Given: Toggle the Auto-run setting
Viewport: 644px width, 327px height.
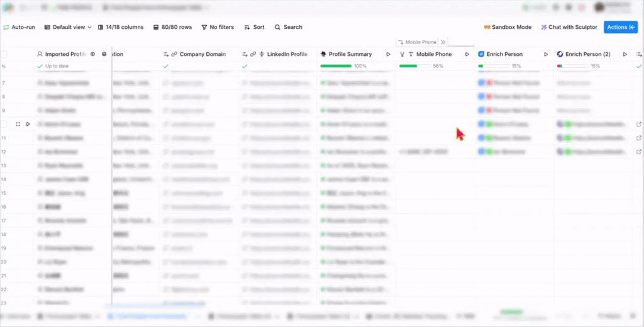Looking at the screenshot, I should click(x=19, y=27).
